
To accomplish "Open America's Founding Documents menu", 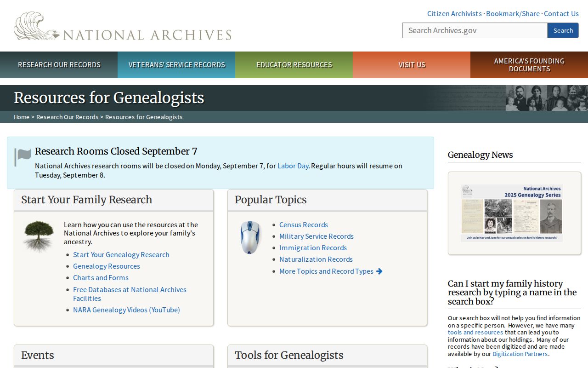I will (x=529, y=65).
